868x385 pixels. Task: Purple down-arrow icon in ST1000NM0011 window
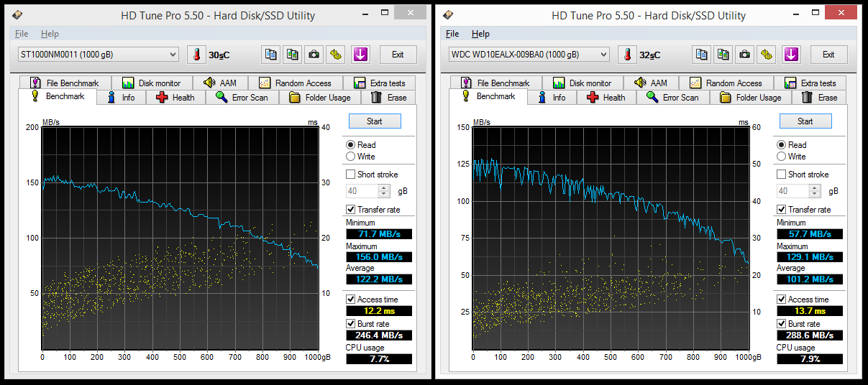(361, 55)
